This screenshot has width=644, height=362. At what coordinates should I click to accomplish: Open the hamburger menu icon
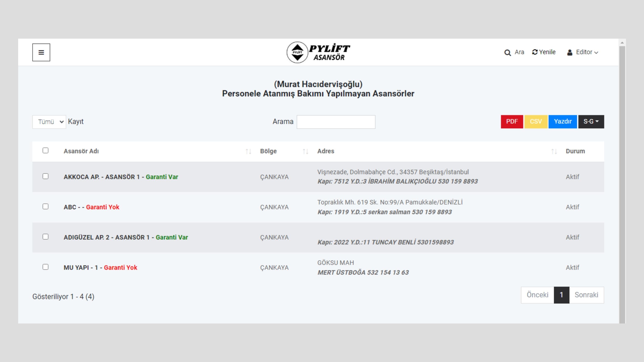[41, 52]
